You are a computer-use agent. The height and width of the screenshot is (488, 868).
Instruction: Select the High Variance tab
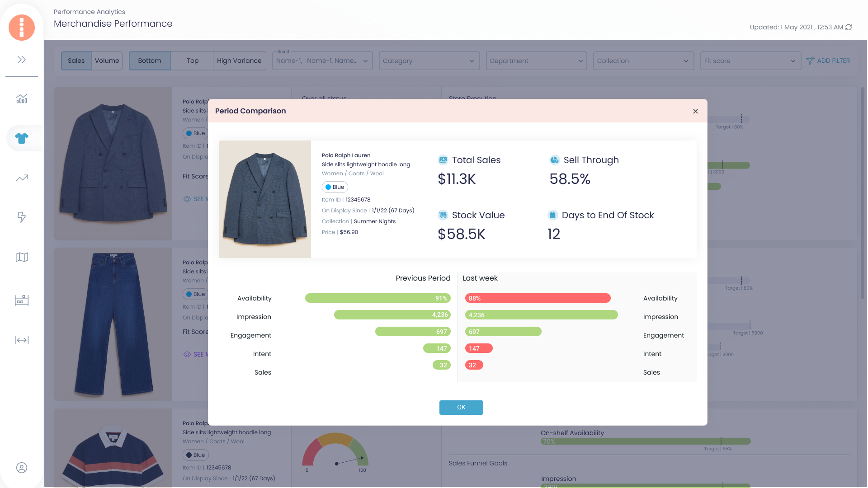[x=239, y=61]
